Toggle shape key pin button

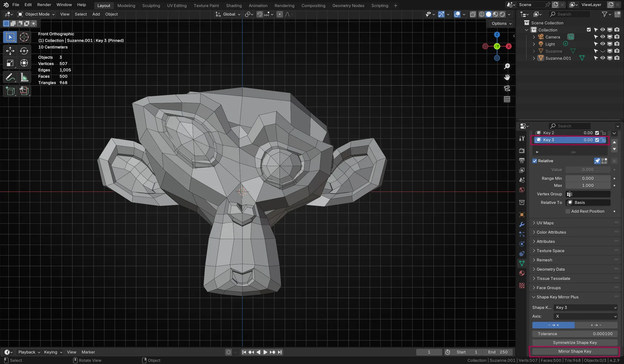597,161
